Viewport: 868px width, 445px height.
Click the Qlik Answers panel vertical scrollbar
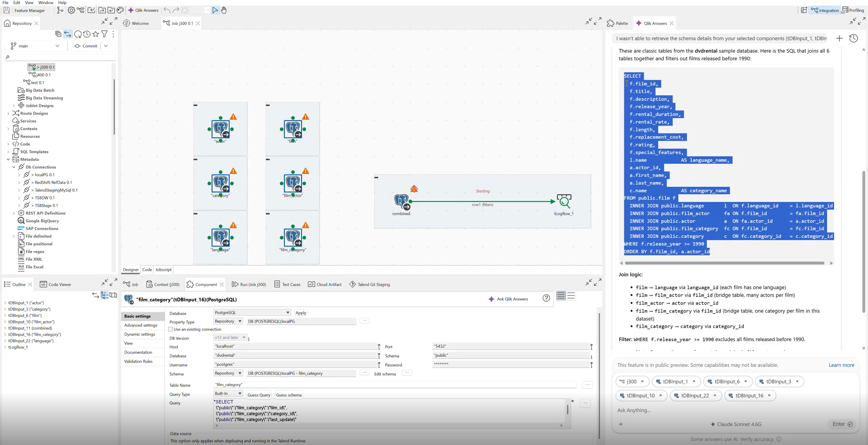863,242
